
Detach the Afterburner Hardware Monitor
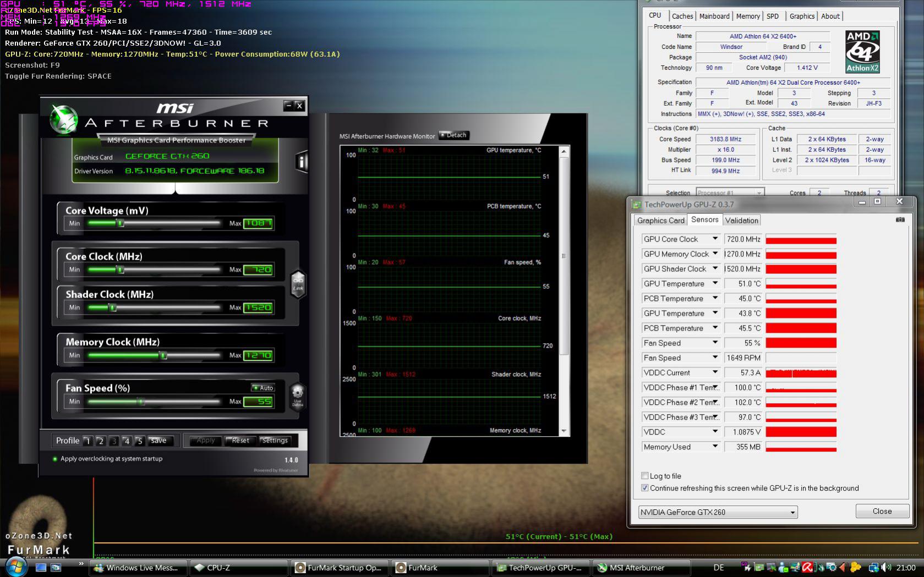[x=454, y=135]
